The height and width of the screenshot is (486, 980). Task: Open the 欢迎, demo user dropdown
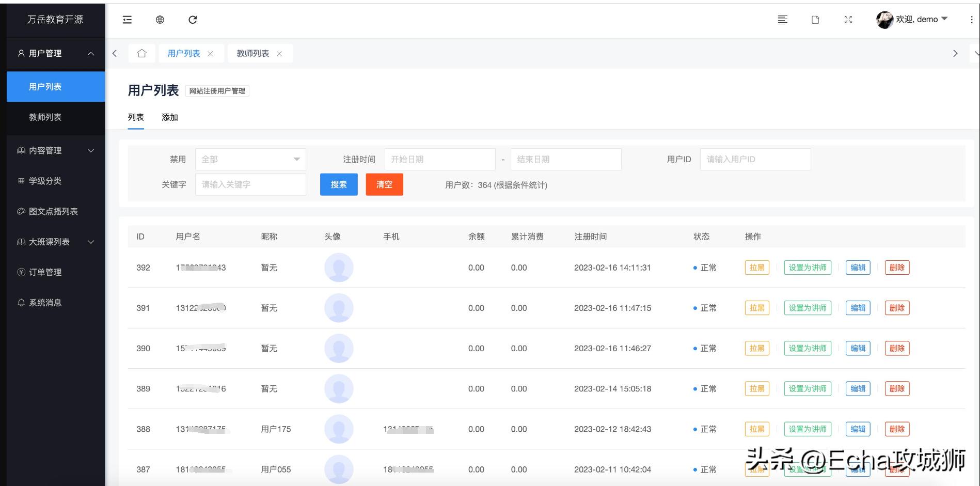pyautogui.click(x=914, y=20)
